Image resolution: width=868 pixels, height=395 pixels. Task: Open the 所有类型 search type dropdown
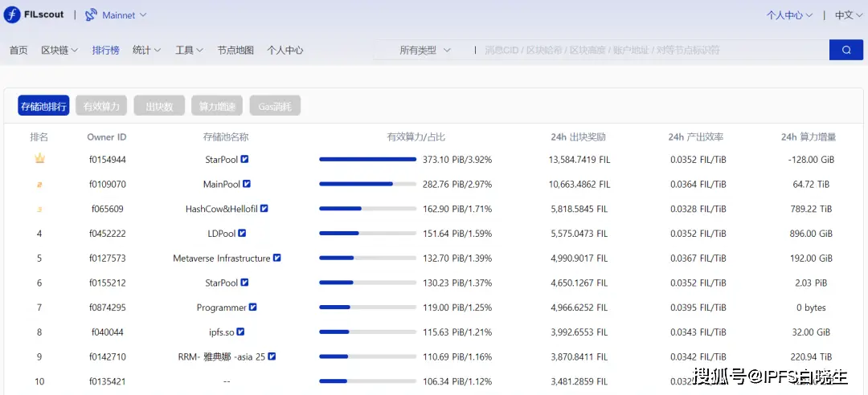(424, 50)
